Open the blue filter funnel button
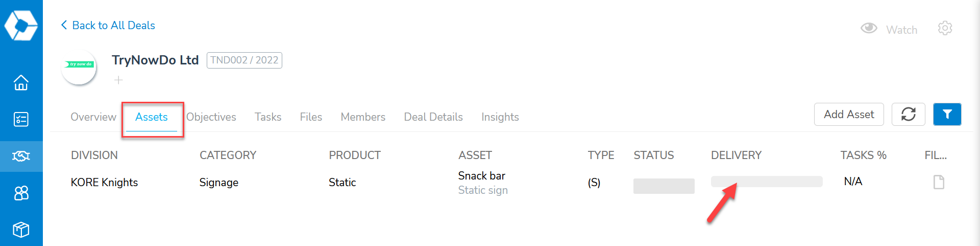 point(947,114)
